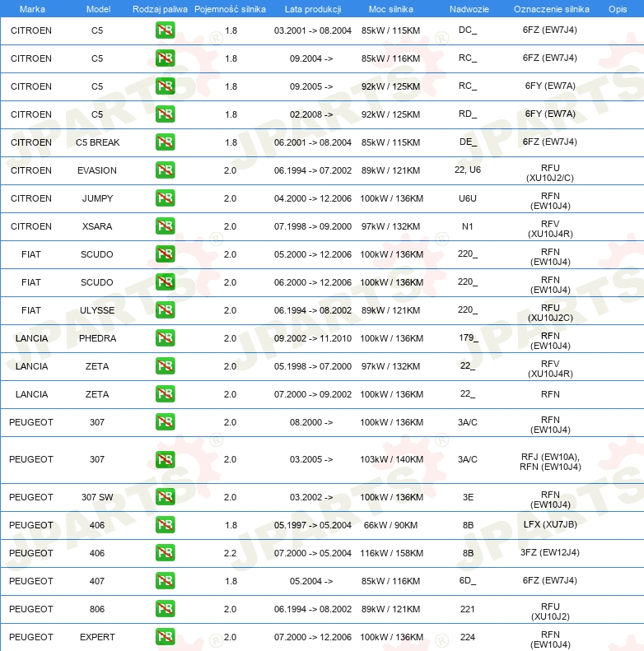Click the 05.1998 -> 07.2000 production years cell
Screen dimensions: 644x651
click(x=312, y=366)
